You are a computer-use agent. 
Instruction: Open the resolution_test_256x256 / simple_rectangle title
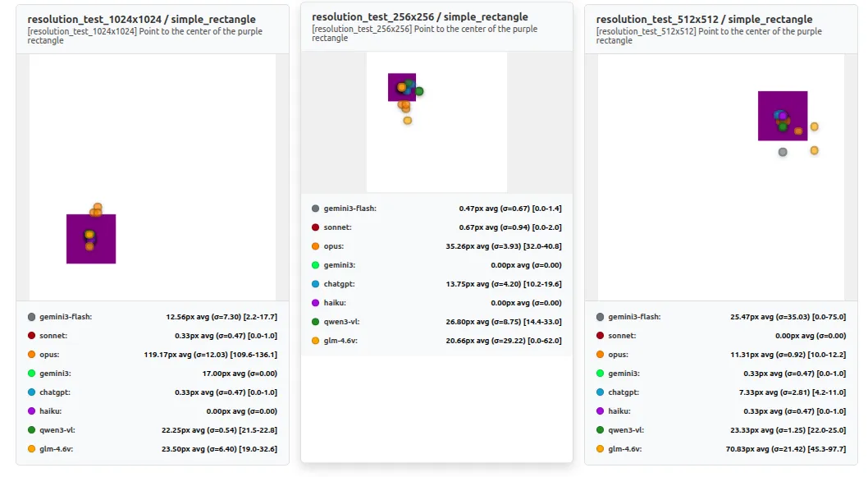tap(420, 16)
